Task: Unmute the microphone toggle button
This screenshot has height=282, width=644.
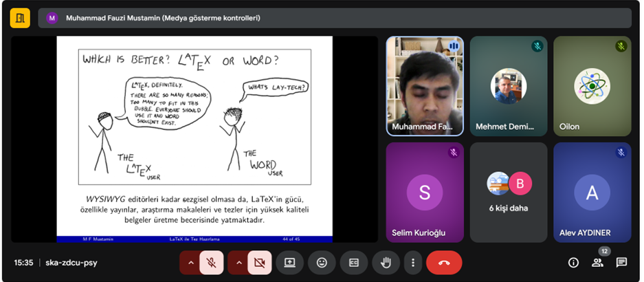Action: (x=212, y=262)
